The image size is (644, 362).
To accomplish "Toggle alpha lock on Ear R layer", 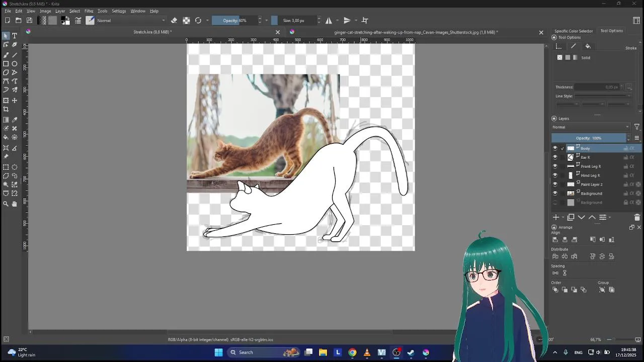I will pyautogui.click(x=632, y=157).
